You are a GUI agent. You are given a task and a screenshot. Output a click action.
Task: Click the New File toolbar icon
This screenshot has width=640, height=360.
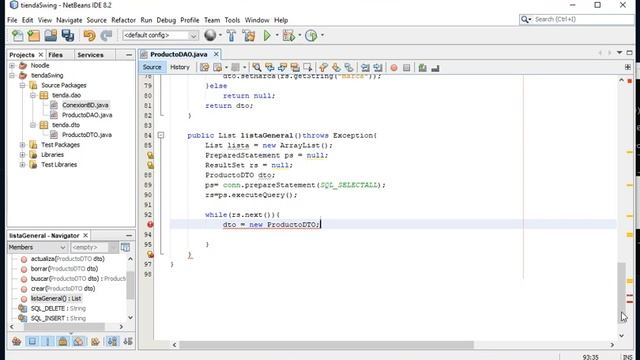click(18, 36)
